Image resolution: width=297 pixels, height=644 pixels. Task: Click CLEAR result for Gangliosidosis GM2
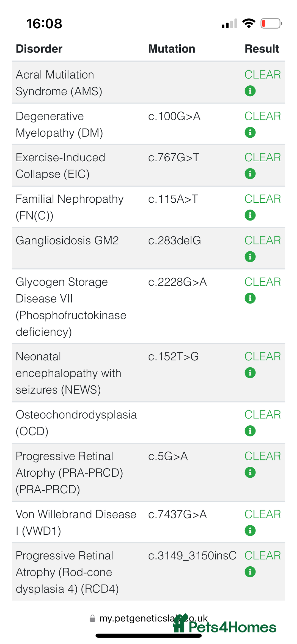pyautogui.click(x=263, y=240)
